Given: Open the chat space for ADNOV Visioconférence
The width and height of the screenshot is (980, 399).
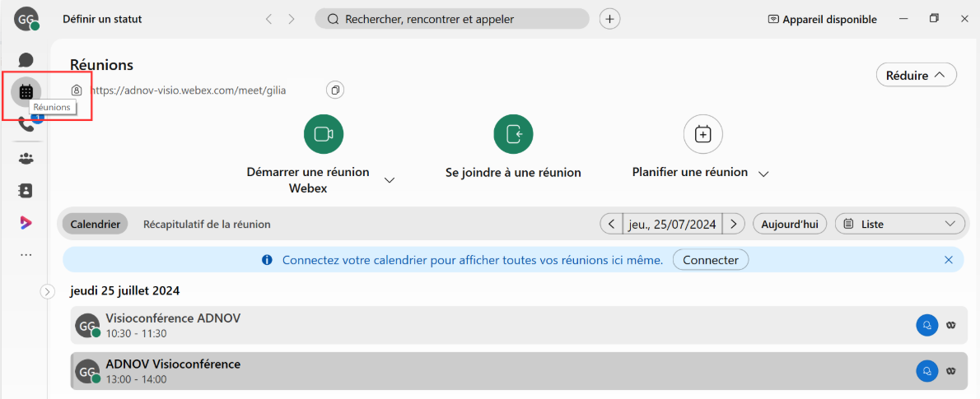Looking at the screenshot, I should pos(926,370).
